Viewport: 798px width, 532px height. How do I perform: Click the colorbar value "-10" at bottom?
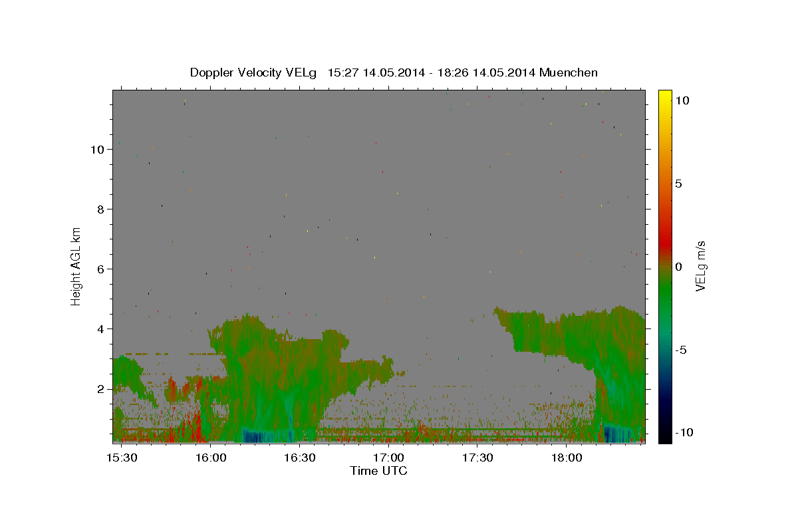click(684, 433)
